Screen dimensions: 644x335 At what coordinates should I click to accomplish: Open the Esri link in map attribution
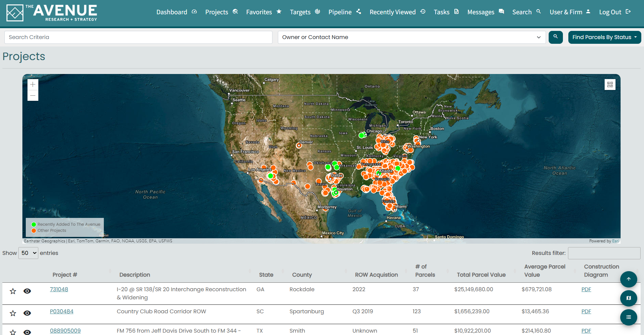[615, 241]
